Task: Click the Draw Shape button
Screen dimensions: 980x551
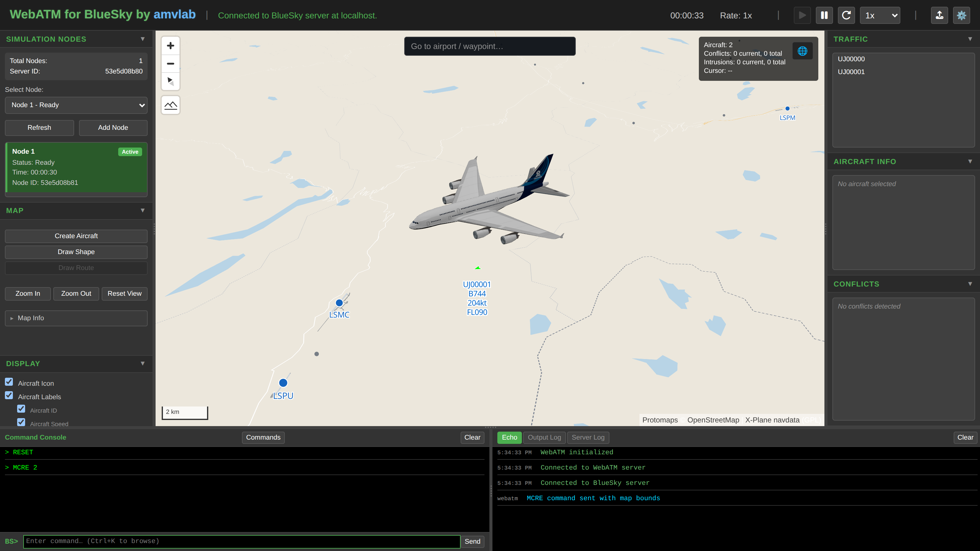Action: (76, 252)
